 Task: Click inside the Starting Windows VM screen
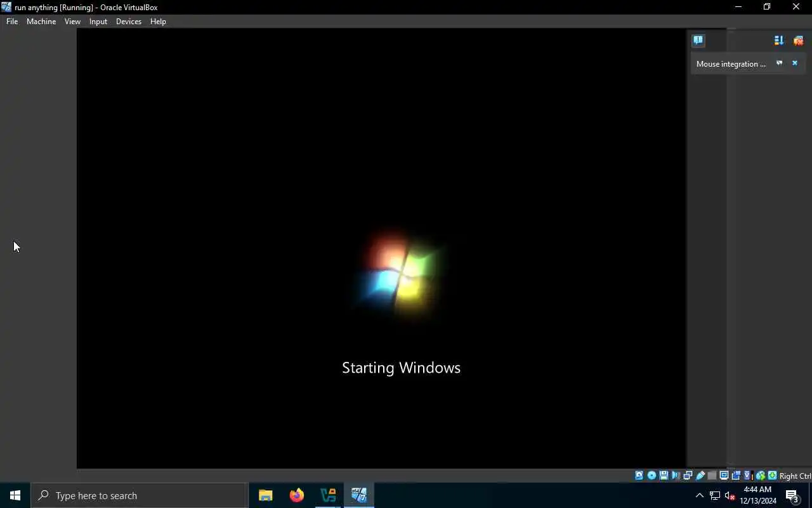tap(381, 248)
